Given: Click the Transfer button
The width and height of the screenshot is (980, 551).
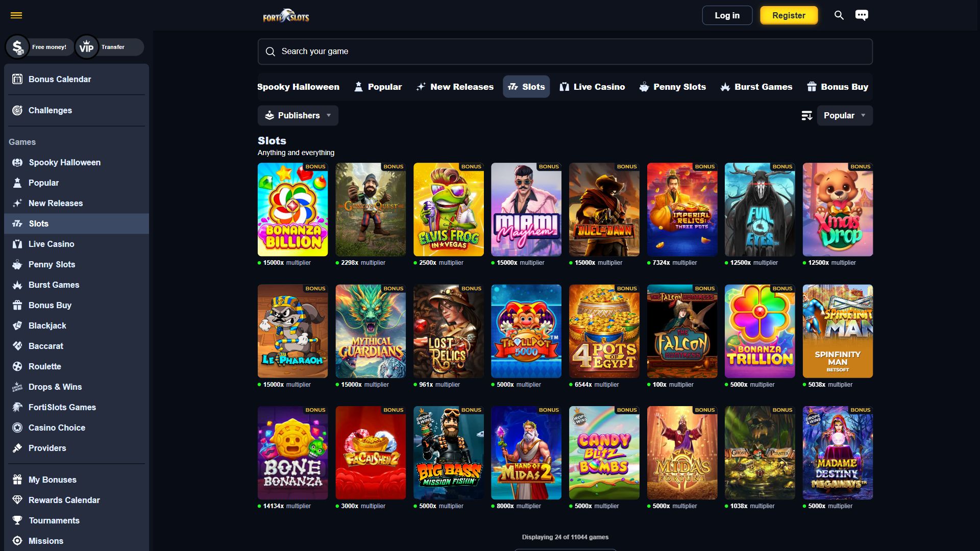Looking at the screenshot, I should (x=113, y=47).
